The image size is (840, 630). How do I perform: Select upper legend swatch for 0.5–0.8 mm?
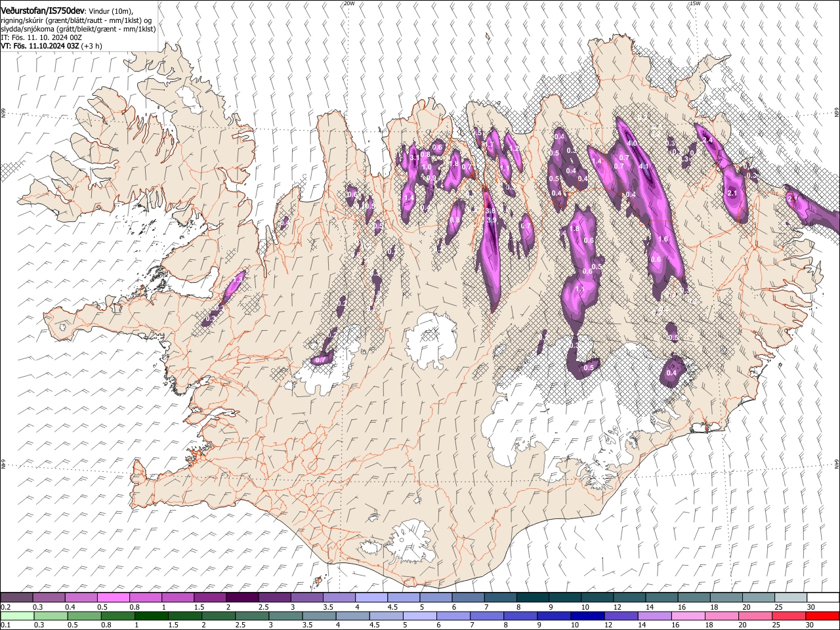point(114,597)
